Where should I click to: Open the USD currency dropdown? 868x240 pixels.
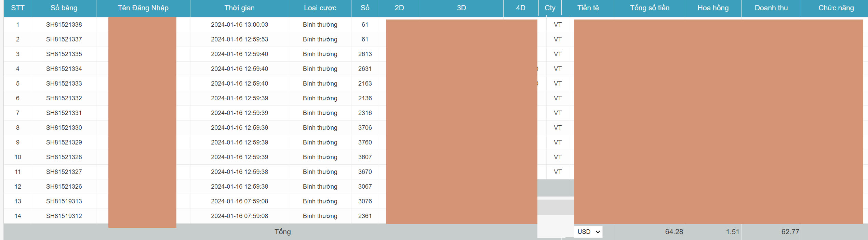588,232
